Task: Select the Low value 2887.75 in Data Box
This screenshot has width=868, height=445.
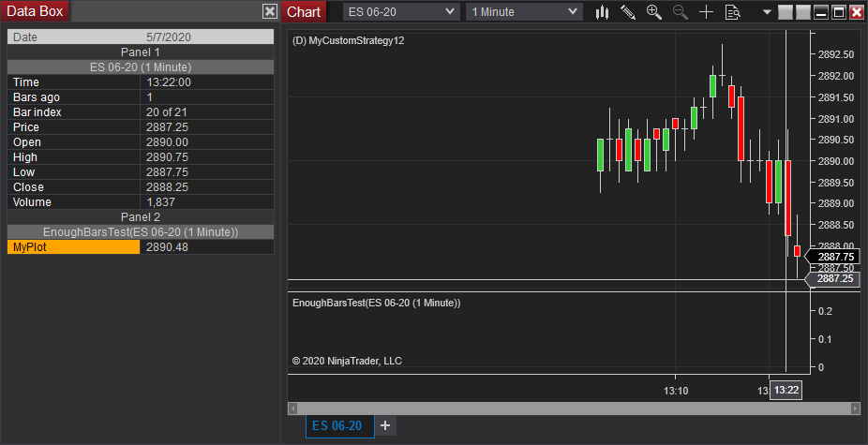Action: pos(167,172)
